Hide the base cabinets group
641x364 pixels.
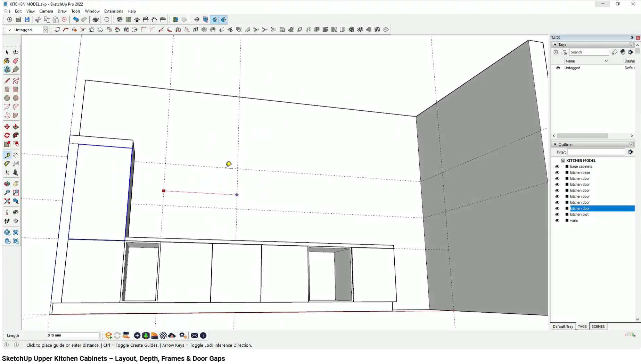tap(557, 167)
